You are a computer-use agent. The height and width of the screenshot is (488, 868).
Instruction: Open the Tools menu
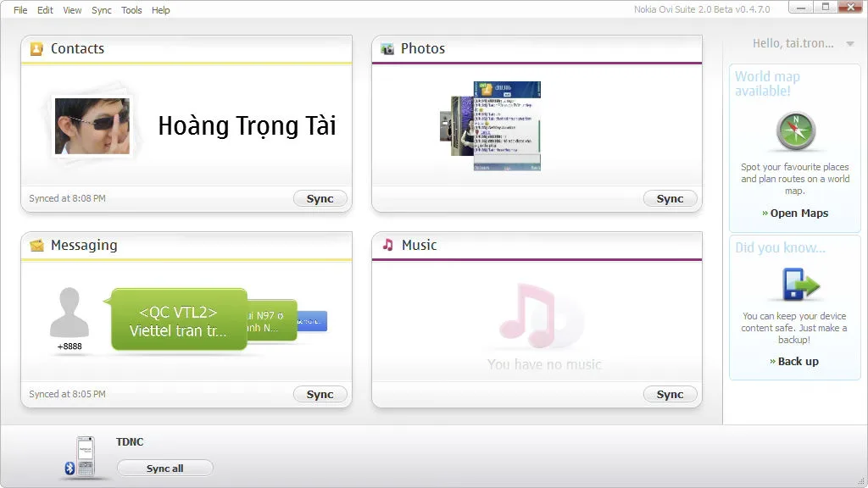tap(131, 10)
